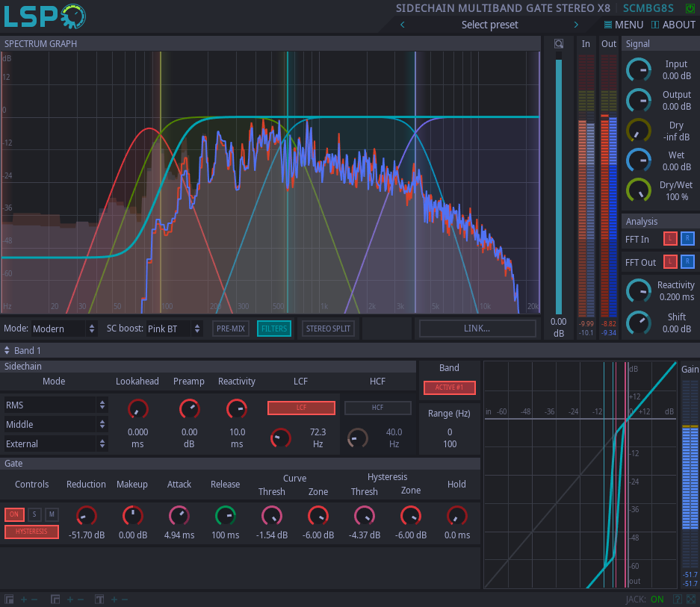Viewport: 700px width, 607px height.
Task: Click the fullscreen icon in the status bar
Action: click(x=691, y=599)
